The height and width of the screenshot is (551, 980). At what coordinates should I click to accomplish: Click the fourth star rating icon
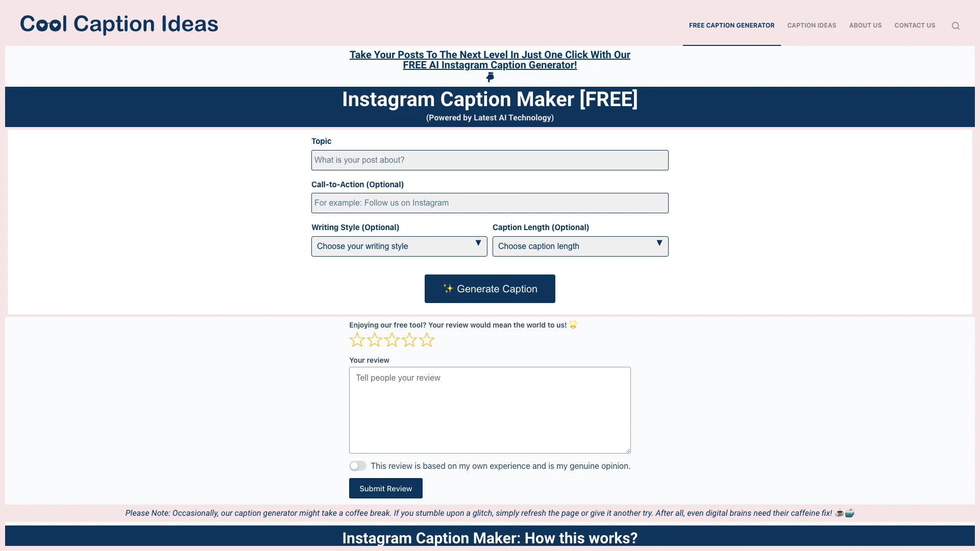point(409,339)
